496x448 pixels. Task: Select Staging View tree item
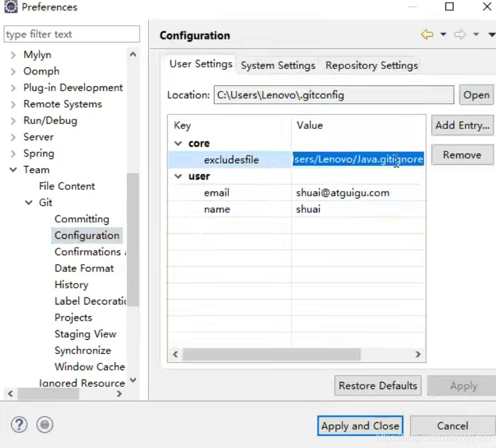pyautogui.click(x=85, y=334)
